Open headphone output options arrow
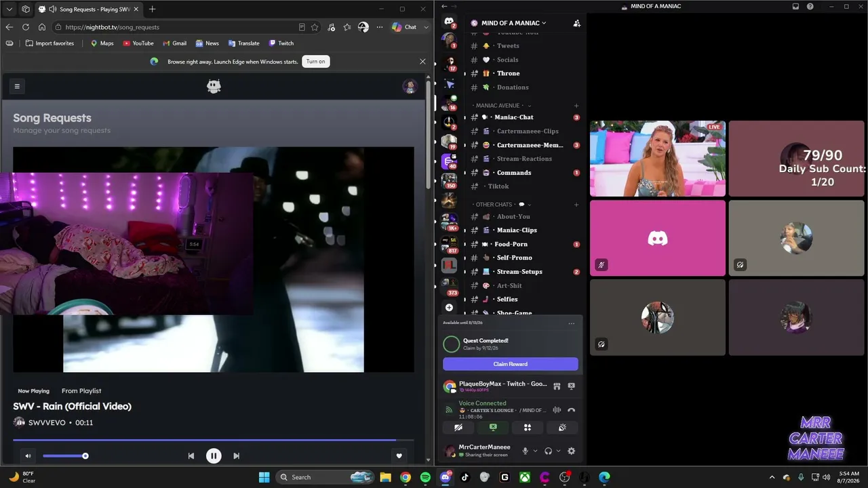Viewport: 868px width, 488px height. [558, 451]
